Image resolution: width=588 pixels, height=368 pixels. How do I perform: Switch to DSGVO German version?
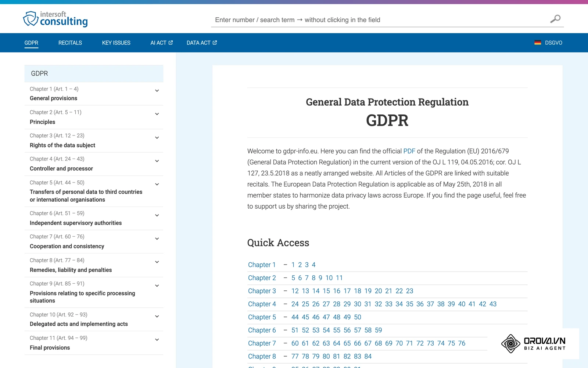(x=553, y=43)
